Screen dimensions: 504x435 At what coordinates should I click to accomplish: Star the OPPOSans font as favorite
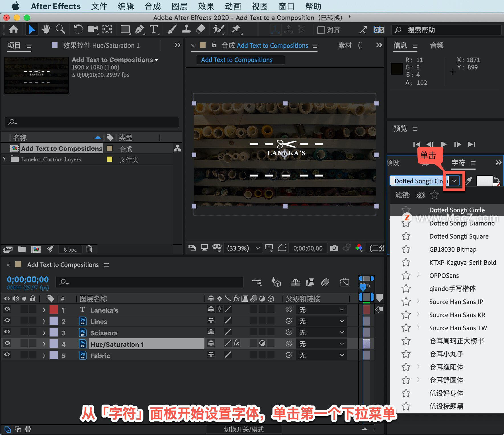pyautogui.click(x=406, y=276)
